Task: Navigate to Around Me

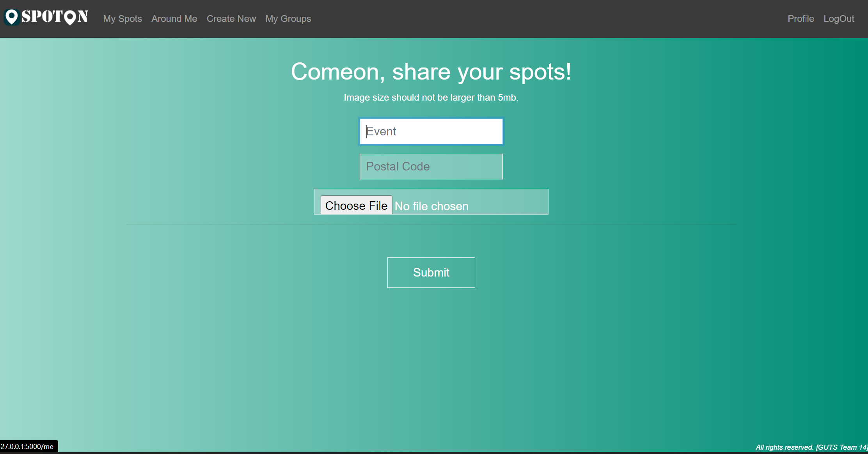Action: tap(174, 19)
